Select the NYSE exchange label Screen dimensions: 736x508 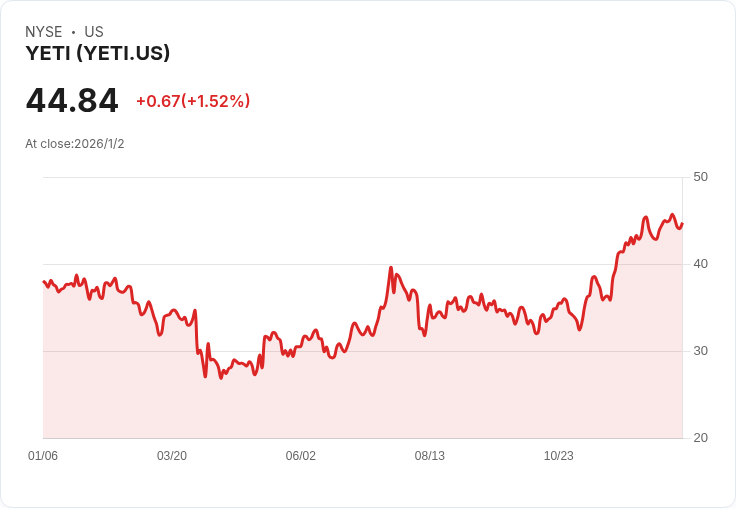[44, 31]
